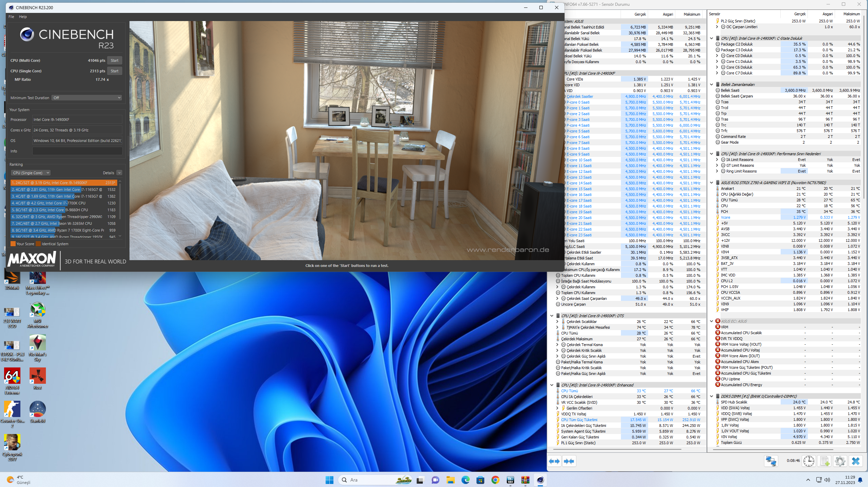This screenshot has width=868, height=487.
Task: Open 3DMark desktop shortcut
Action: tap(12, 280)
